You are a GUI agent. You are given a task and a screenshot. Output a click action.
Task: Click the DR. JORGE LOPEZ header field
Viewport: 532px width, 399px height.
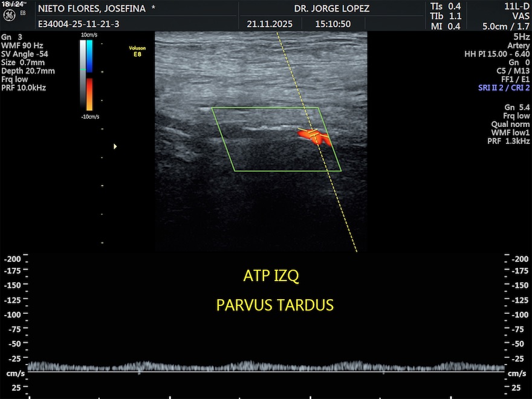click(331, 9)
